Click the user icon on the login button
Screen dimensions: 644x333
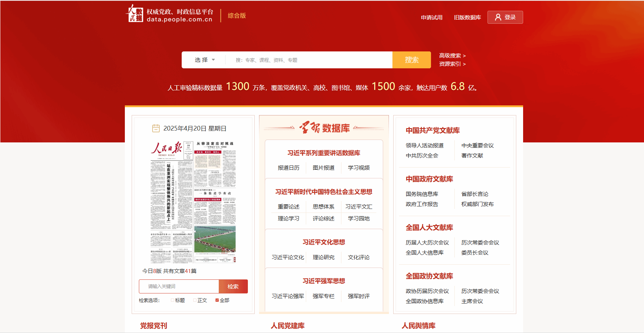pyautogui.click(x=498, y=17)
